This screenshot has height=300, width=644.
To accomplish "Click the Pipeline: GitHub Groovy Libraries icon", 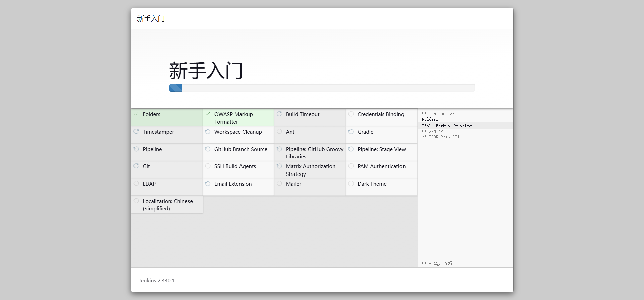I will pos(279,149).
